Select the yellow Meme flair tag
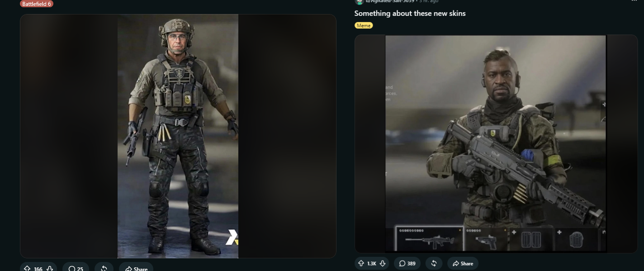 (x=364, y=25)
